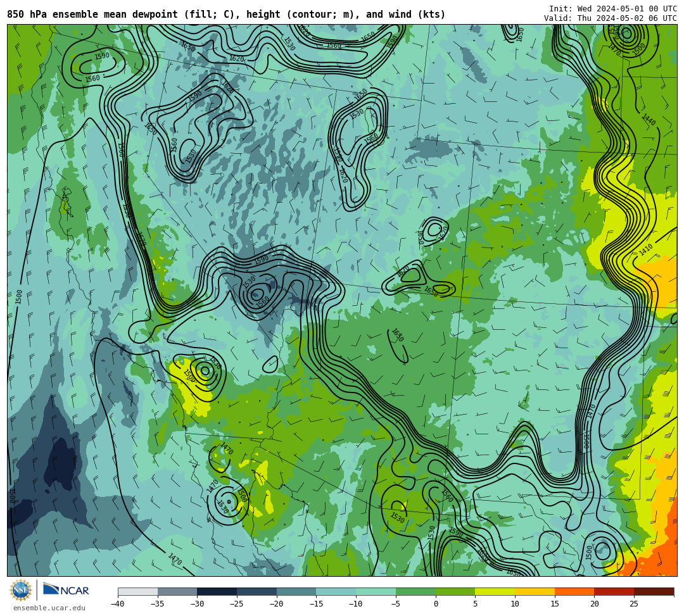Click the 5 colorbar tick label
The image size is (684, 616).
click(x=476, y=604)
